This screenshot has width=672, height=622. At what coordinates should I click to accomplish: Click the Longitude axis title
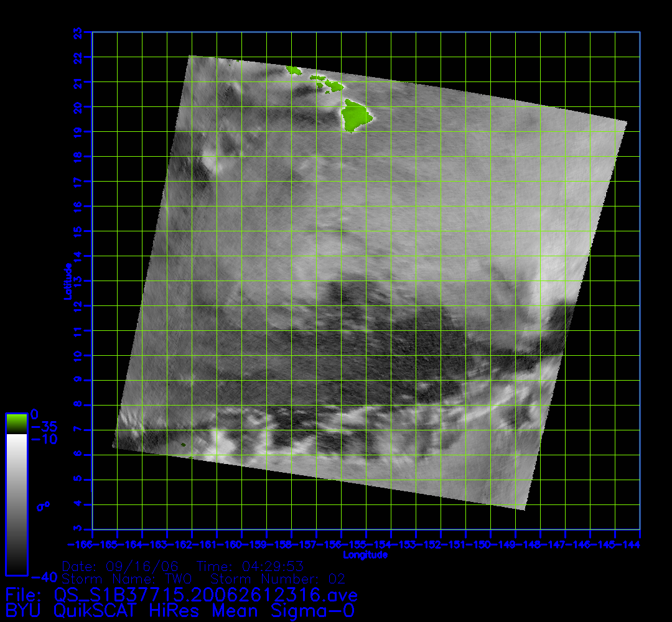point(365,555)
